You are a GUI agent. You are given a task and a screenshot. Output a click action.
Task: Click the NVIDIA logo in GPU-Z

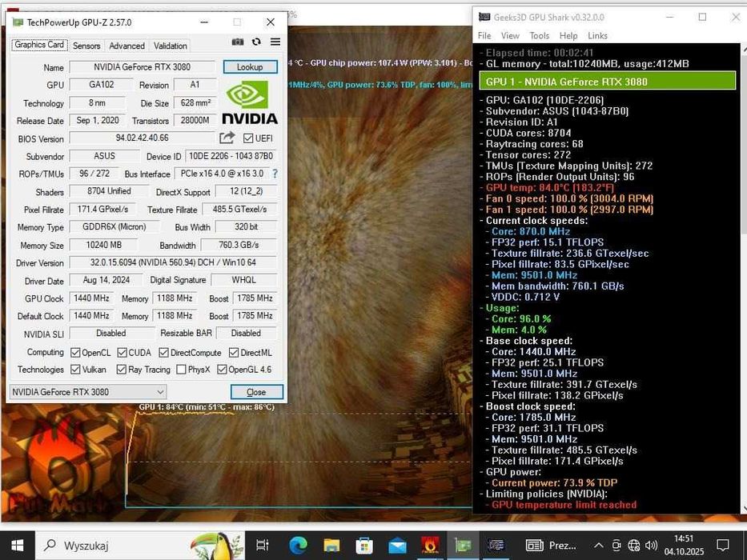[250, 102]
